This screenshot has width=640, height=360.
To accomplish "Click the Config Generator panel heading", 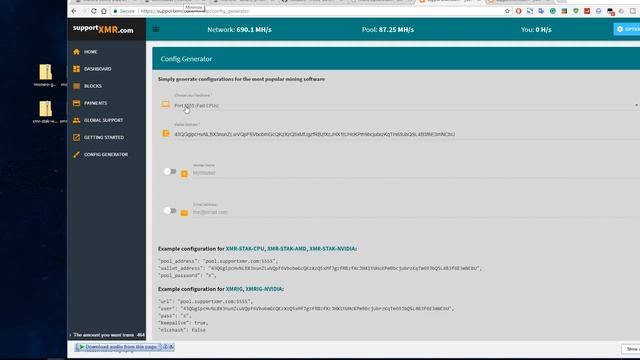I will [x=186, y=59].
